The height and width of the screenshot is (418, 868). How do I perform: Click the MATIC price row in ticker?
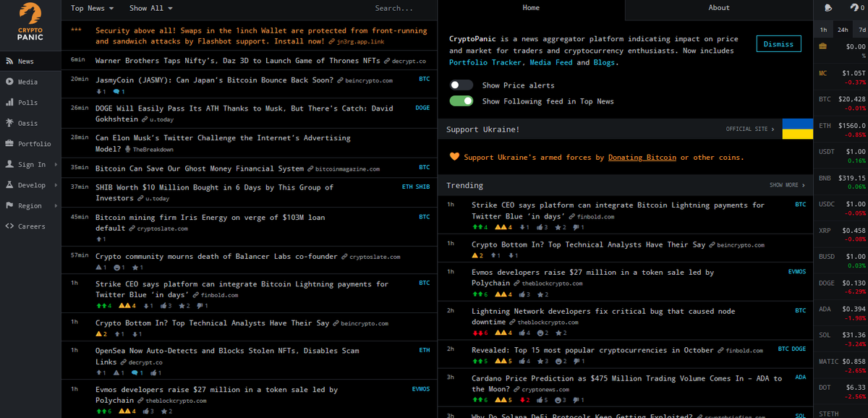coord(841,365)
